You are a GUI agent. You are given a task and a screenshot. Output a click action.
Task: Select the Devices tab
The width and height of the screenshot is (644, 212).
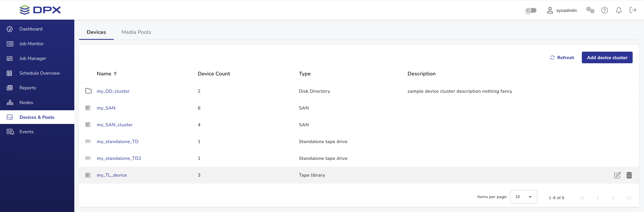(x=96, y=32)
